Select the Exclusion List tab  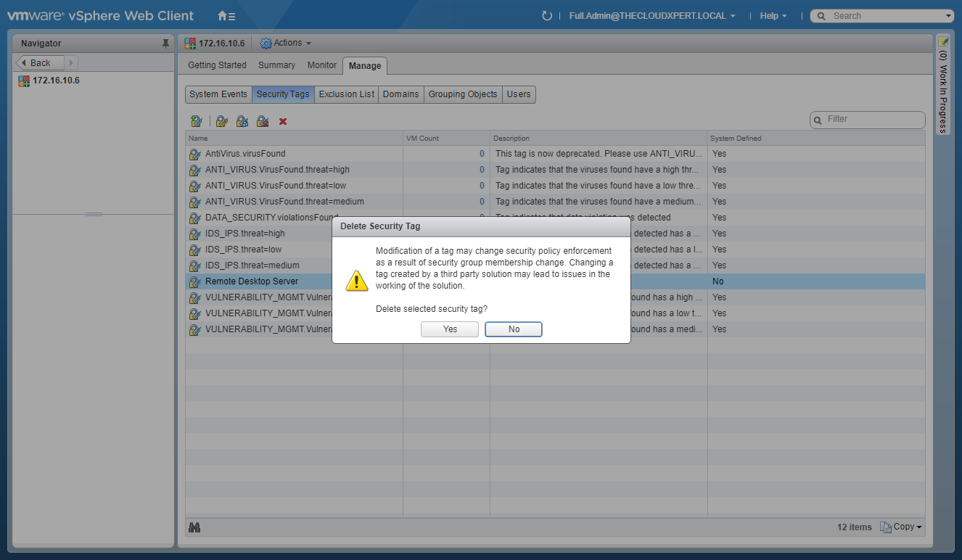(347, 94)
